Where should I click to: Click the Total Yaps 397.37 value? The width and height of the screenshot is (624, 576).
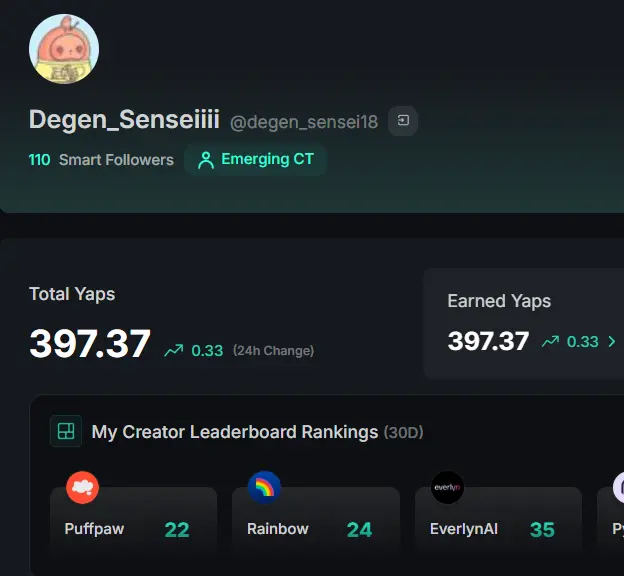90,344
